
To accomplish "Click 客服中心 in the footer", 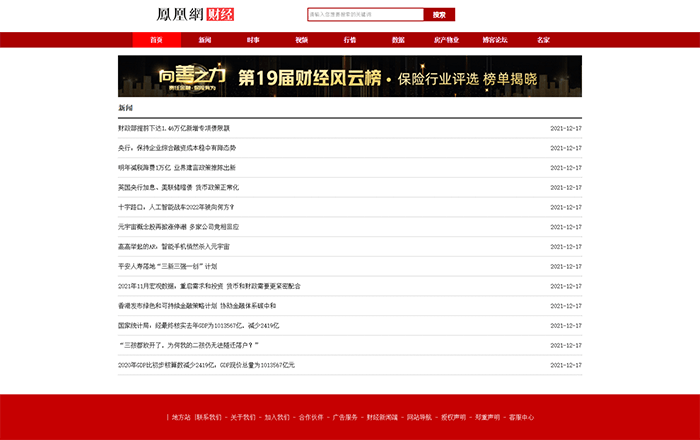I will tap(521, 417).
